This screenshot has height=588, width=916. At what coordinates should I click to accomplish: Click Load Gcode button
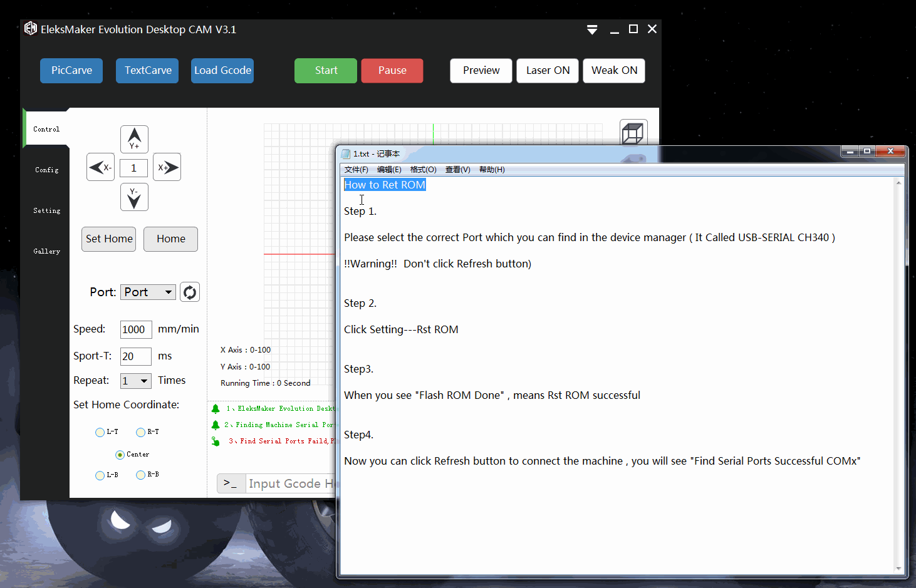(x=222, y=71)
